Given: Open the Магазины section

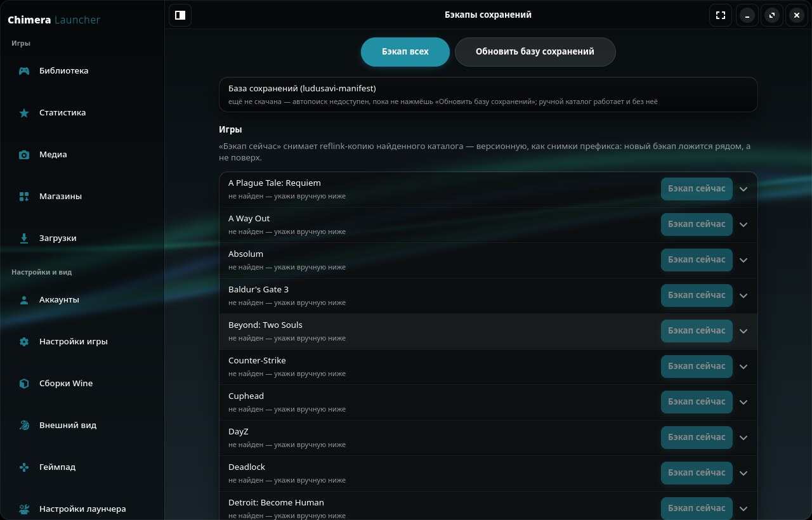Looking at the screenshot, I should 82,197.
